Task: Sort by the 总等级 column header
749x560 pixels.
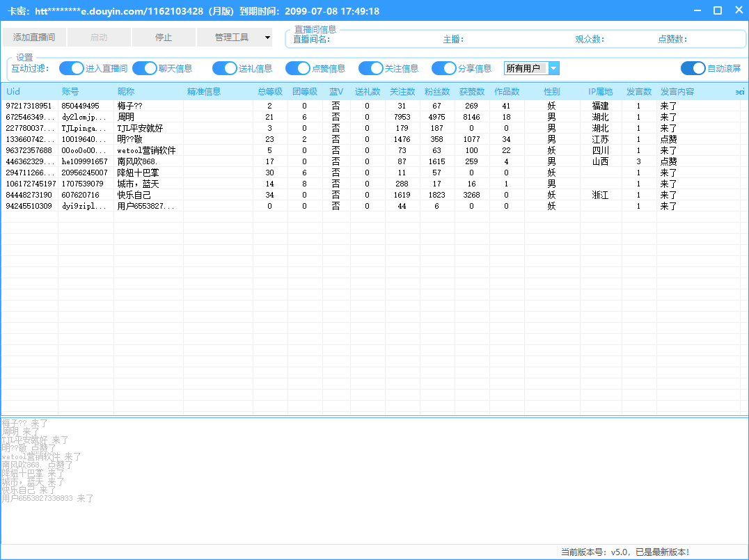Action: tap(269, 92)
